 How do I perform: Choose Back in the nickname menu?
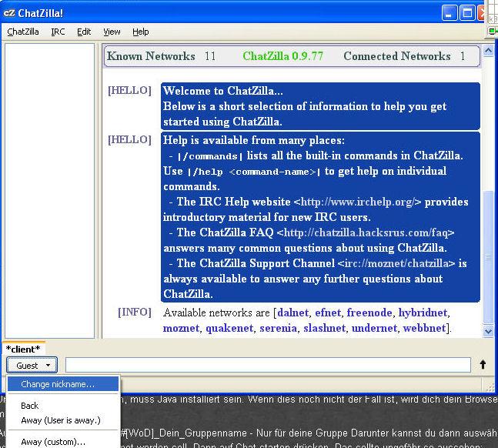[x=30, y=406]
